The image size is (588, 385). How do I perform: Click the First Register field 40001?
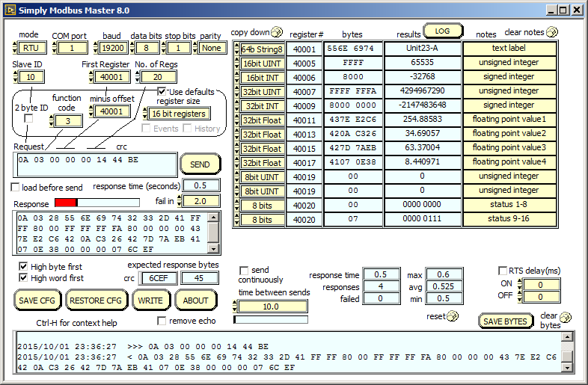pyautogui.click(x=111, y=77)
